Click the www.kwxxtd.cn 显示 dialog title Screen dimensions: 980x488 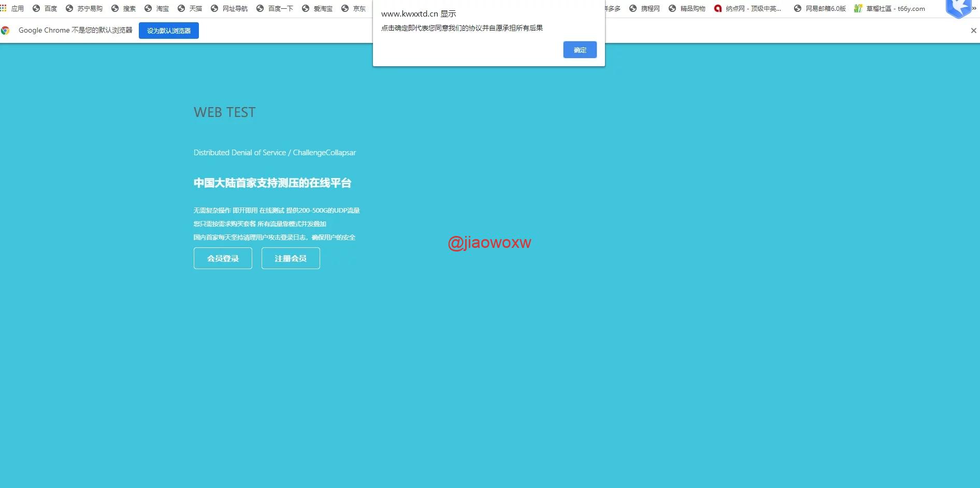pyautogui.click(x=419, y=14)
